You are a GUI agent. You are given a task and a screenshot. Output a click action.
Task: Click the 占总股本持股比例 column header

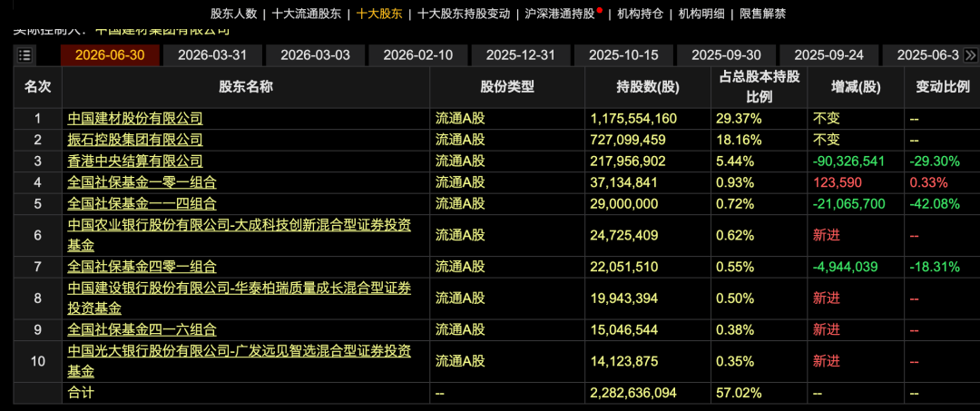(x=759, y=87)
